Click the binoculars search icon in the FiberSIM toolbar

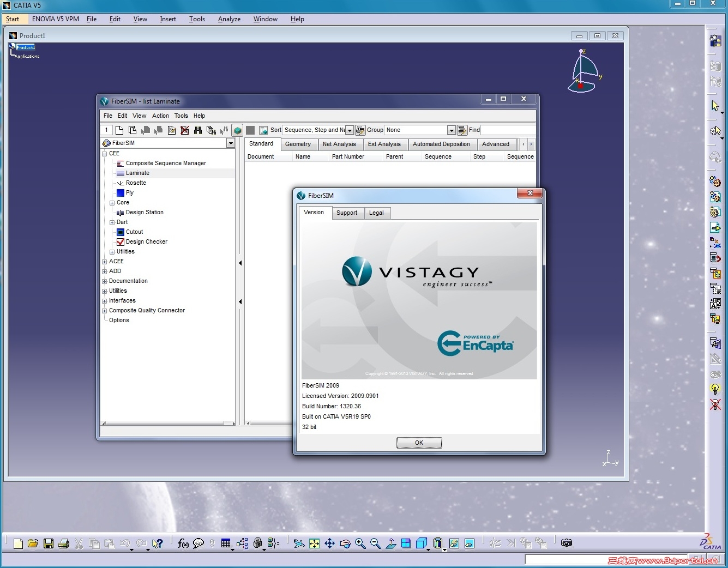click(198, 130)
